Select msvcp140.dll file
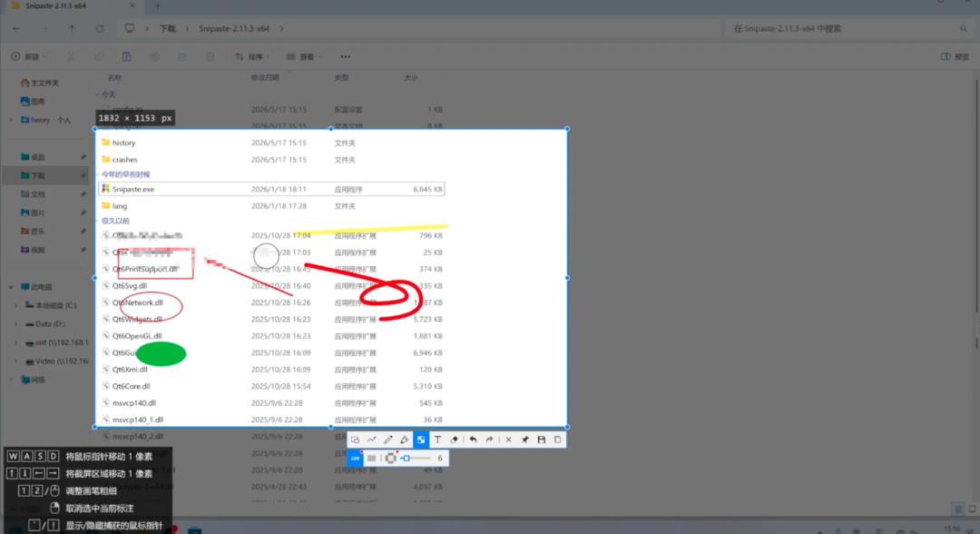980x534 pixels. 272,403
